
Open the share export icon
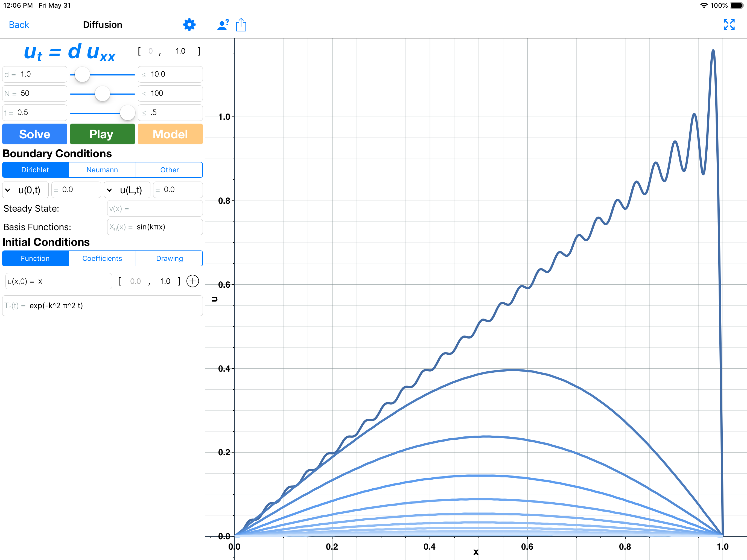tap(241, 25)
